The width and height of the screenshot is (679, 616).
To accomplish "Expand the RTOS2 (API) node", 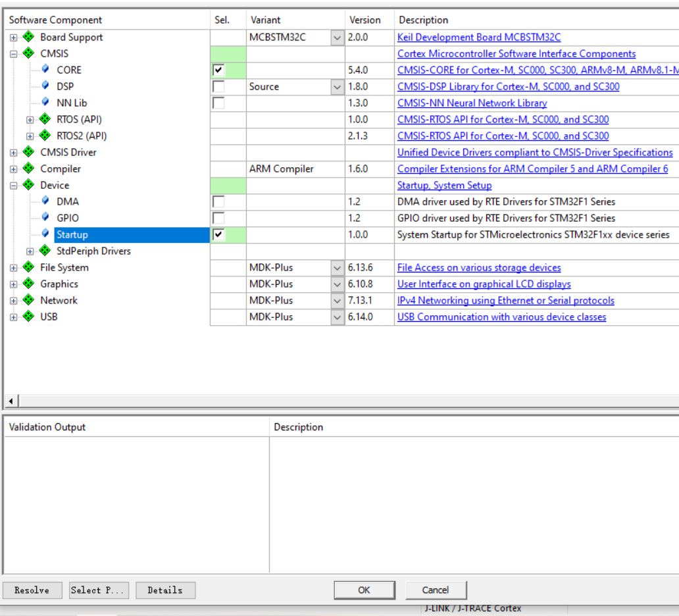I will click(30, 136).
